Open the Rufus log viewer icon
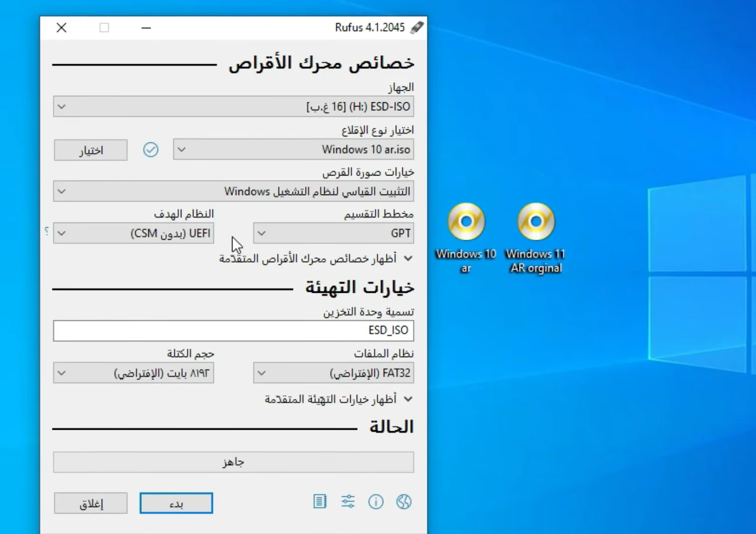 pyautogui.click(x=320, y=501)
